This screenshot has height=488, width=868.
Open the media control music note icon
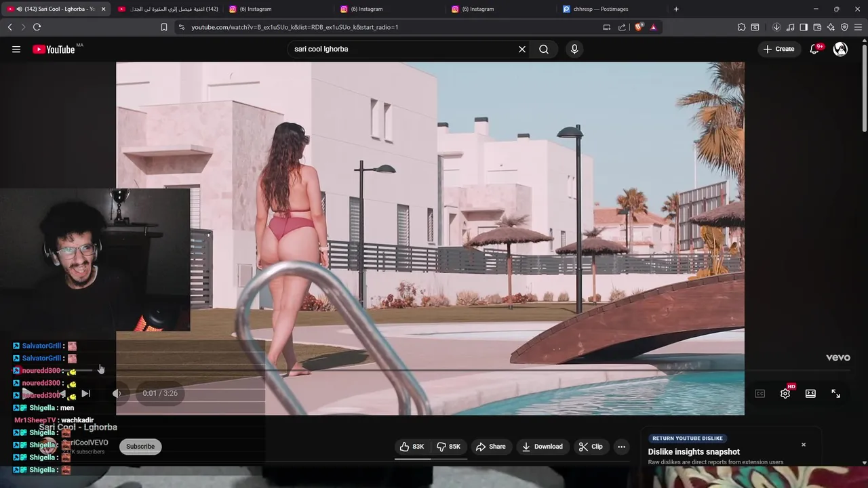[790, 27]
